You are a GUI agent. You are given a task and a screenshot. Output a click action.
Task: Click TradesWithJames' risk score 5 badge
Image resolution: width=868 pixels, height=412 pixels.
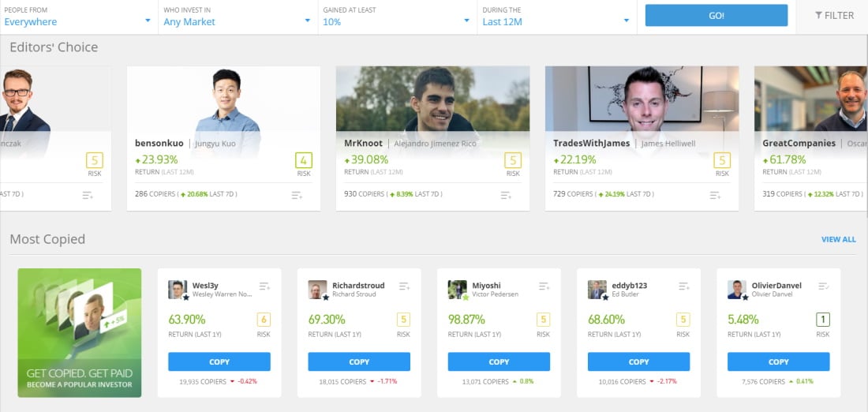coord(722,160)
